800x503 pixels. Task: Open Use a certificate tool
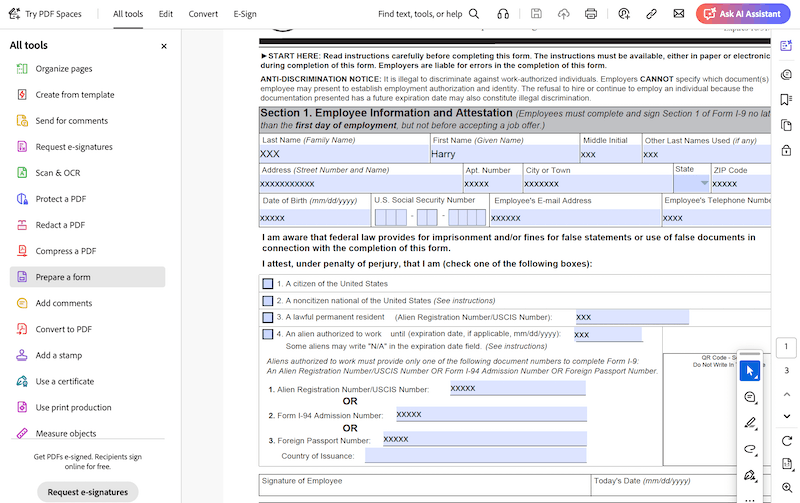point(65,381)
